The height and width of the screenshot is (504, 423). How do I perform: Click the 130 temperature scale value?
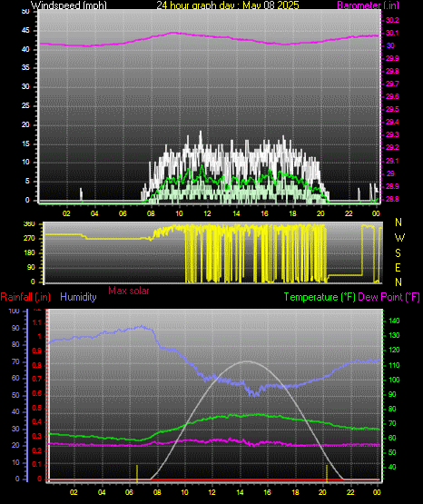click(x=394, y=336)
